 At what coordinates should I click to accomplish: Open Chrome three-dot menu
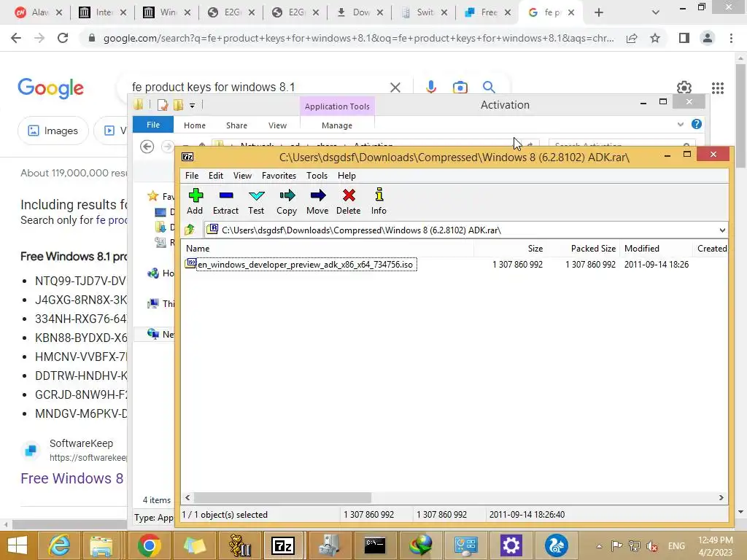pos(731,38)
